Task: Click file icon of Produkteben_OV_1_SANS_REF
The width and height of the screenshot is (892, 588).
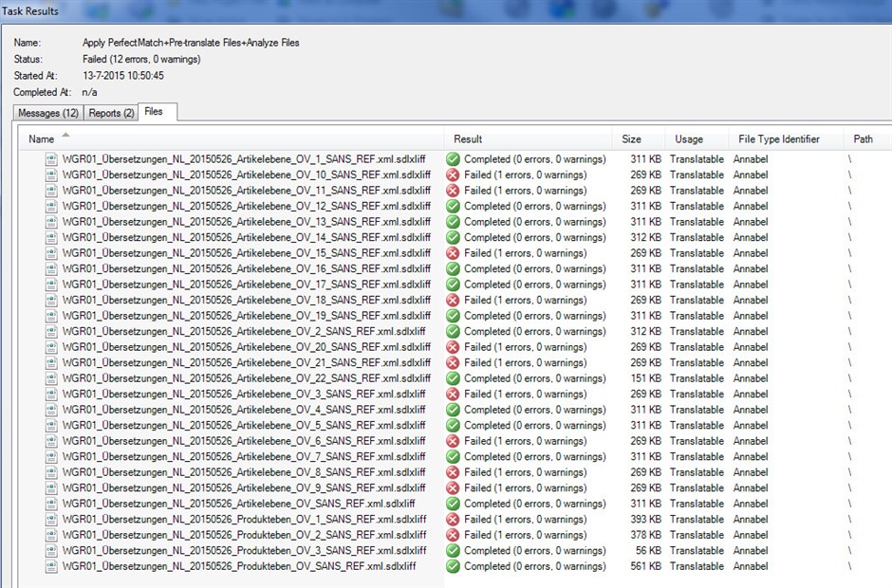Action: [x=51, y=519]
